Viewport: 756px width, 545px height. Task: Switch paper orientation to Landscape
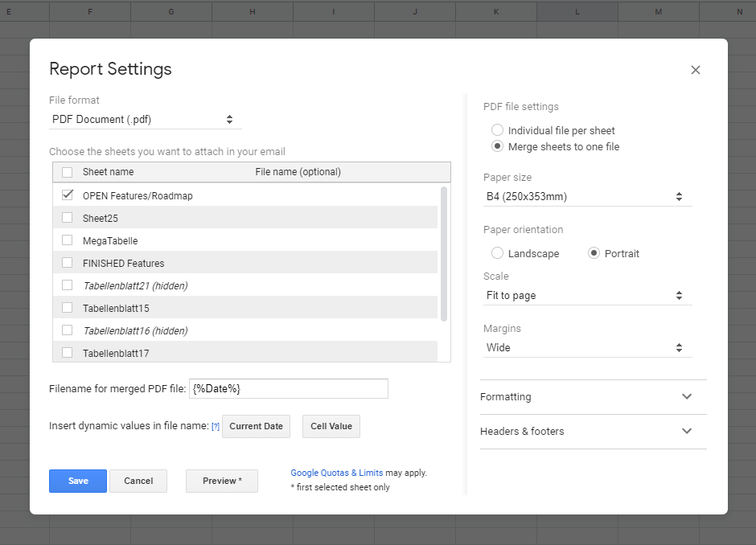pyautogui.click(x=498, y=253)
